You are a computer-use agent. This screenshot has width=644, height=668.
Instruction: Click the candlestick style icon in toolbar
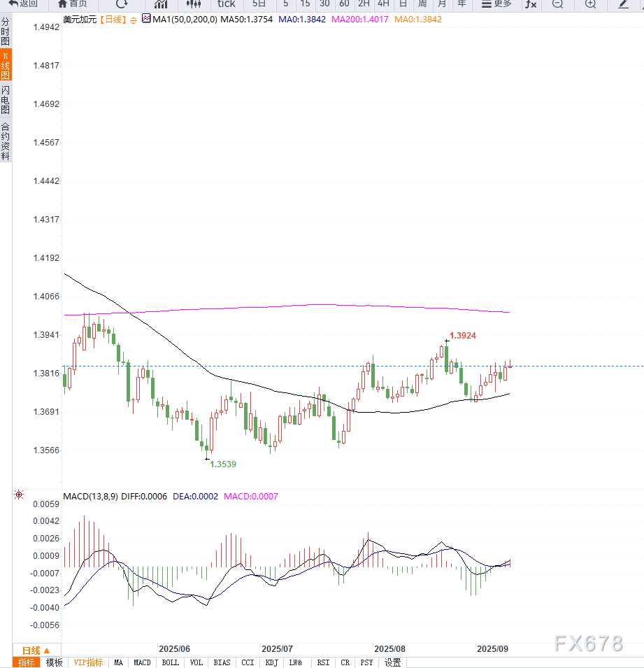coord(193,4)
